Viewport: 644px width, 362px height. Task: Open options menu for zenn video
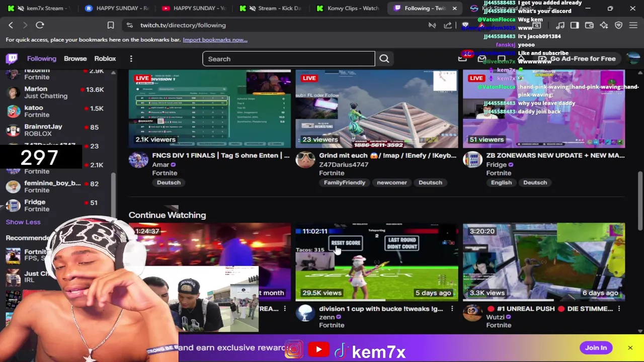tap(452, 309)
